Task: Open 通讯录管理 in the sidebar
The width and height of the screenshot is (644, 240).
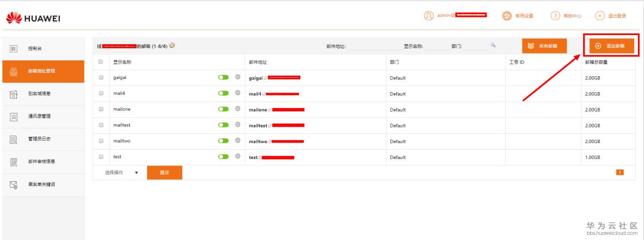Action: pos(43,116)
